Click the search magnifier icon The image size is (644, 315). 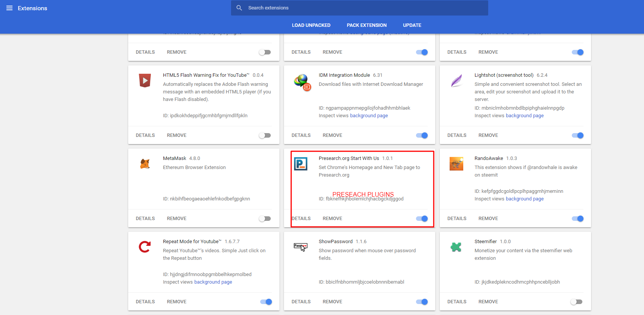pos(239,8)
